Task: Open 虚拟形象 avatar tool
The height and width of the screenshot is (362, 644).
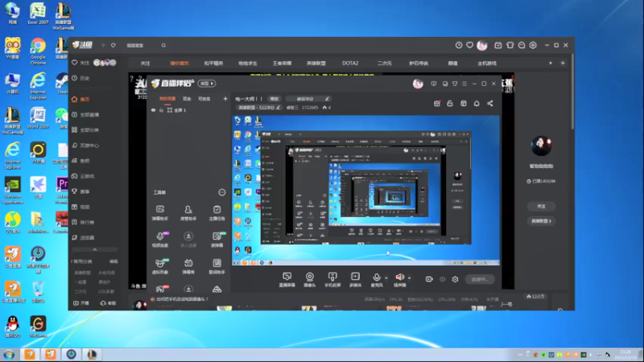Action: point(159,266)
